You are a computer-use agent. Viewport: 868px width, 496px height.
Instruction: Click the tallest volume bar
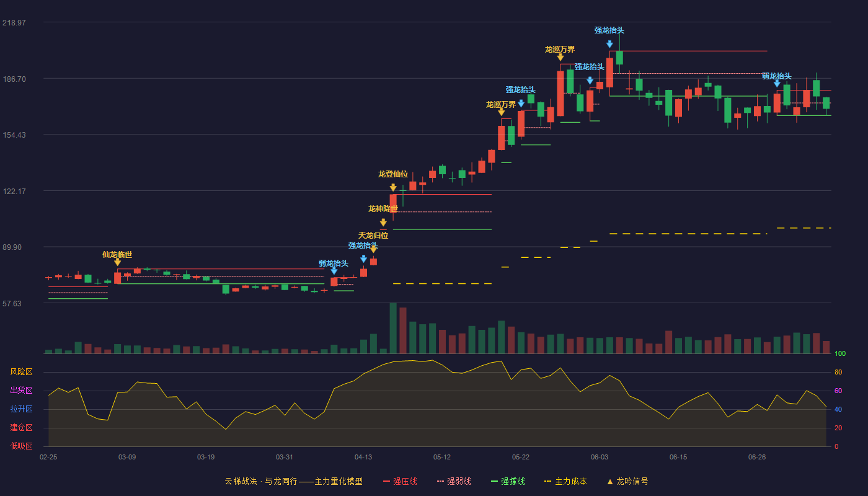(393, 328)
